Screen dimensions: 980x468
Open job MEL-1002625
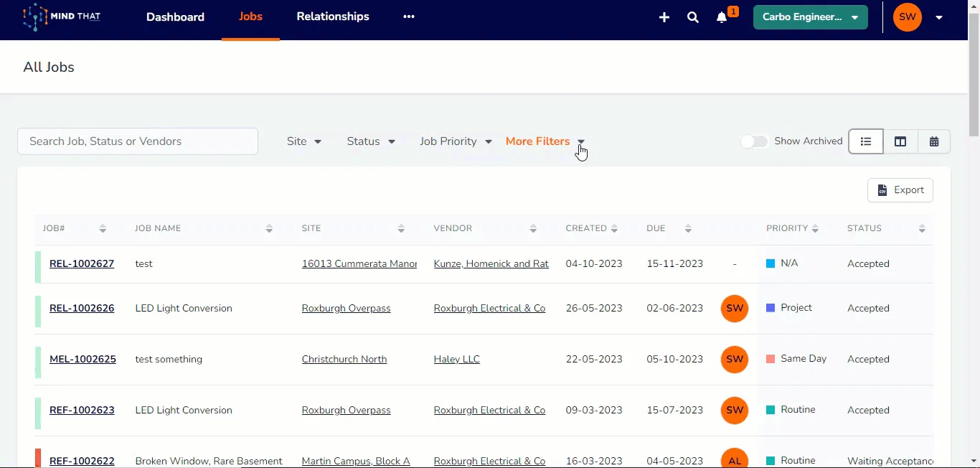tap(83, 360)
